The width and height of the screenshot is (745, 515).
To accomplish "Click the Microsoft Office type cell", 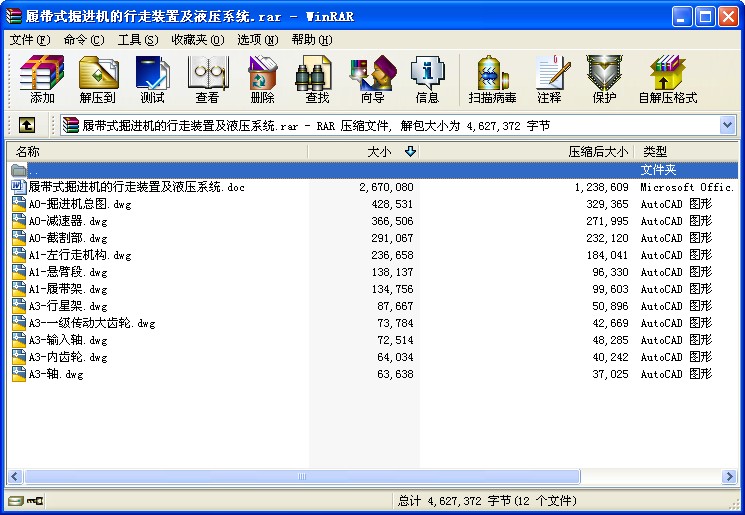I will 687,187.
